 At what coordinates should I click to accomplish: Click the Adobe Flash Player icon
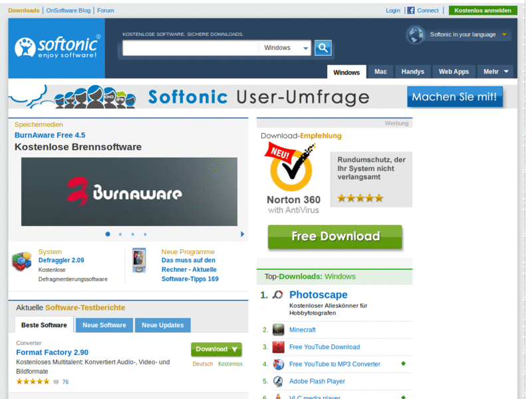279,381
